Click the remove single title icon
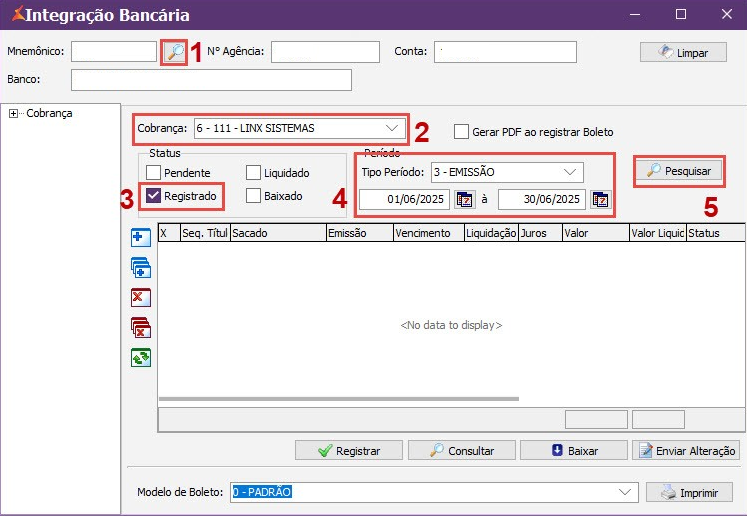The height and width of the screenshot is (516, 747). tap(141, 298)
